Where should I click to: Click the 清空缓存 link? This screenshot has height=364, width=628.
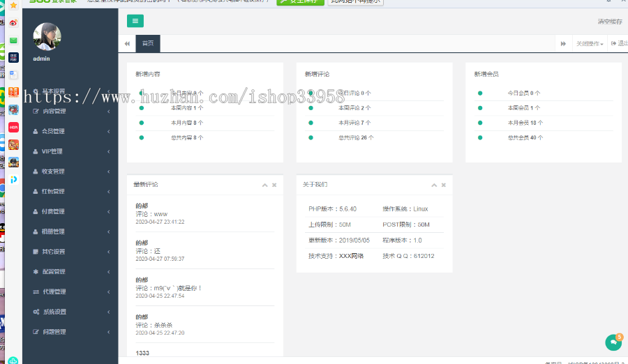pyautogui.click(x=609, y=22)
